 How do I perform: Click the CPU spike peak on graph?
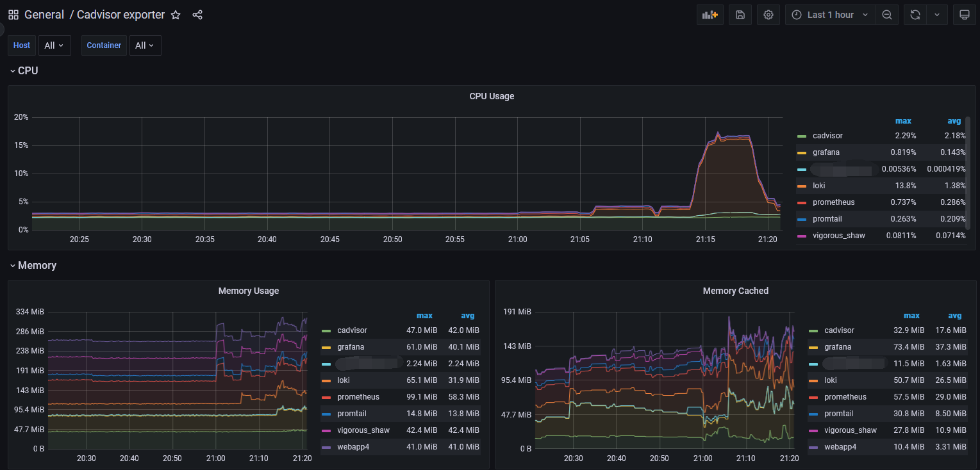coord(718,133)
